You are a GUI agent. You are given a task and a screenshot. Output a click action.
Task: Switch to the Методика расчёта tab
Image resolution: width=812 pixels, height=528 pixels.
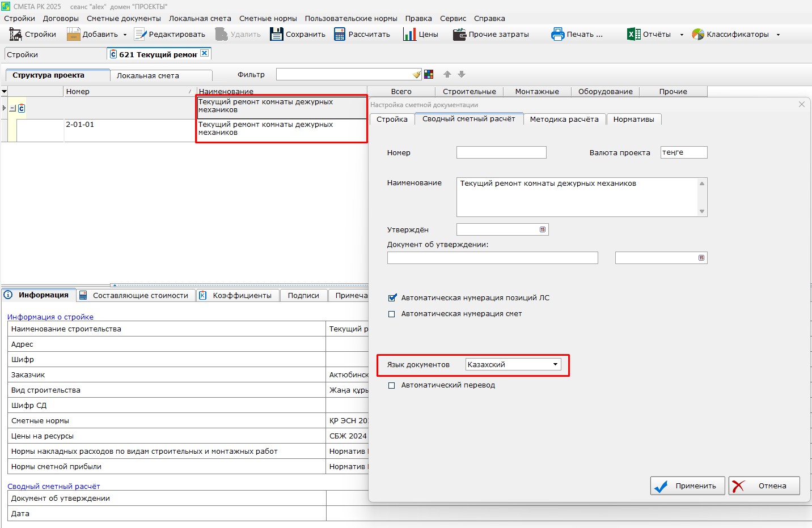[564, 119]
